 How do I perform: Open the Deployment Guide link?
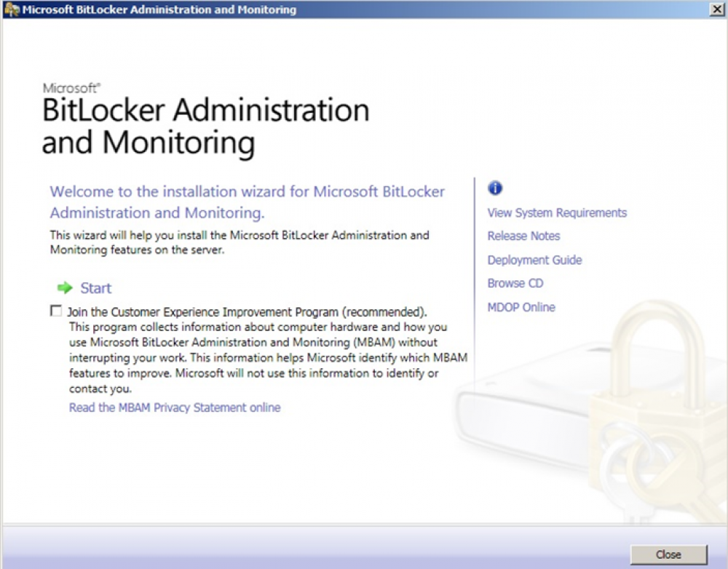[534, 260]
